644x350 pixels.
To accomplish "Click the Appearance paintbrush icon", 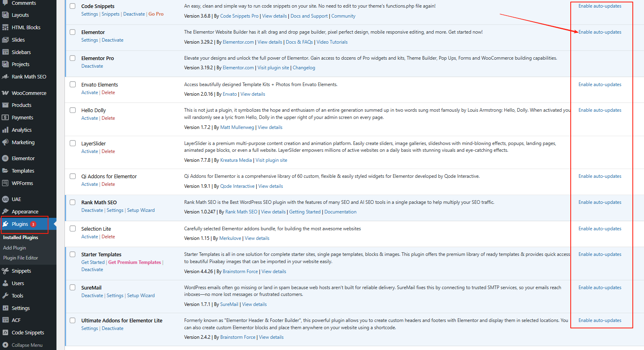I will pos(5,211).
